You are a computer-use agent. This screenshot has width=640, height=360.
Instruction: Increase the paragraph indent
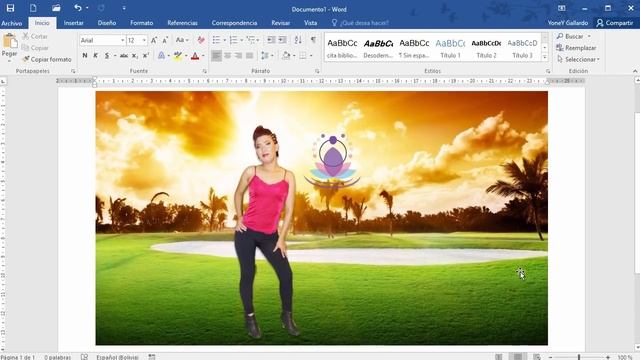[x=282, y=40]
